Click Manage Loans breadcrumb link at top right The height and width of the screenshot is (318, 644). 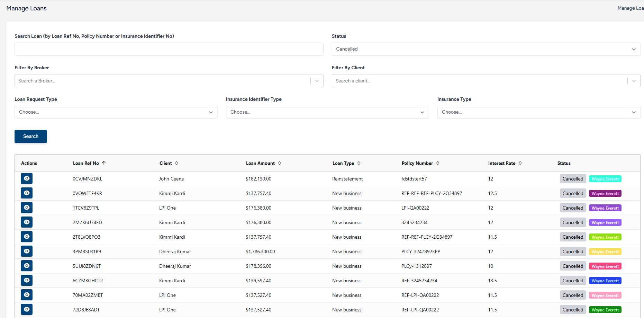[630, 8]
